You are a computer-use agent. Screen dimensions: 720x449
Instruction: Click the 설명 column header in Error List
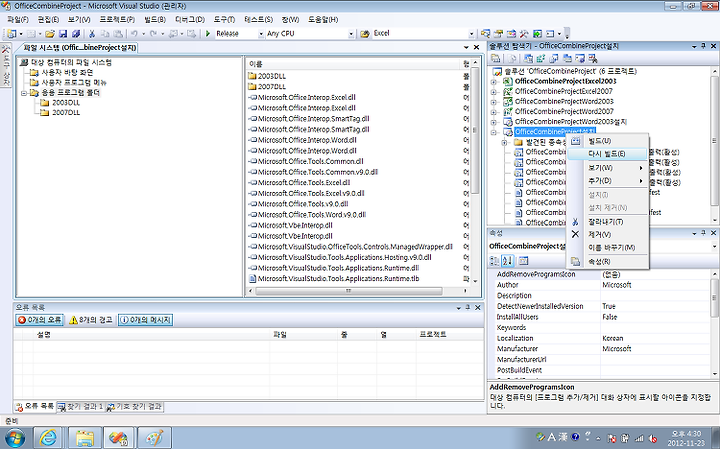click(x=152, y=335)
